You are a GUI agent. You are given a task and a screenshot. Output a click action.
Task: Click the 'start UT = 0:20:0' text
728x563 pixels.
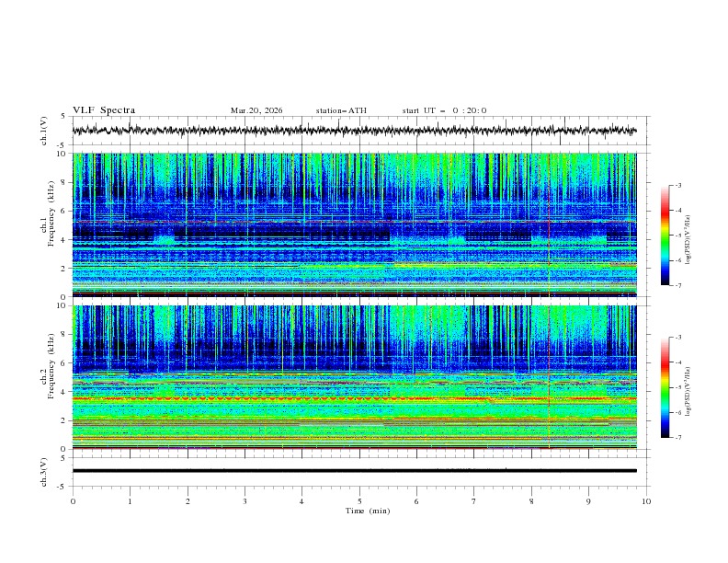[x=444, y=110]
